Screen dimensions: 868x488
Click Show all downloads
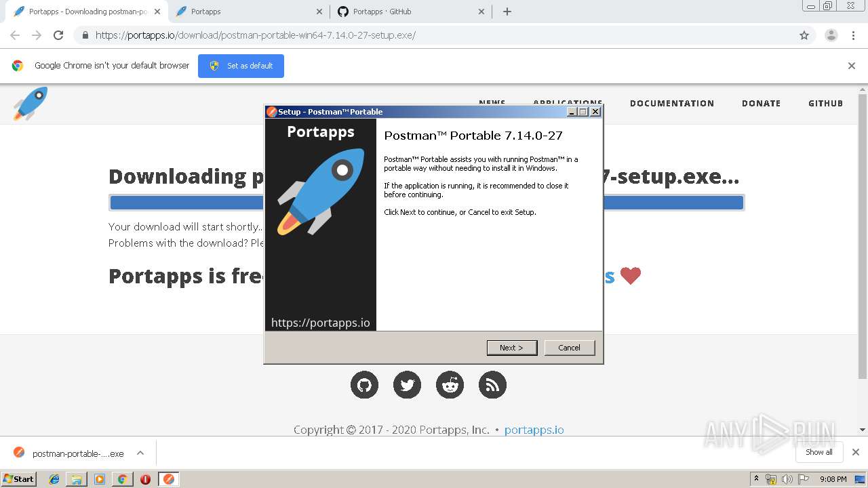[819, 452]
